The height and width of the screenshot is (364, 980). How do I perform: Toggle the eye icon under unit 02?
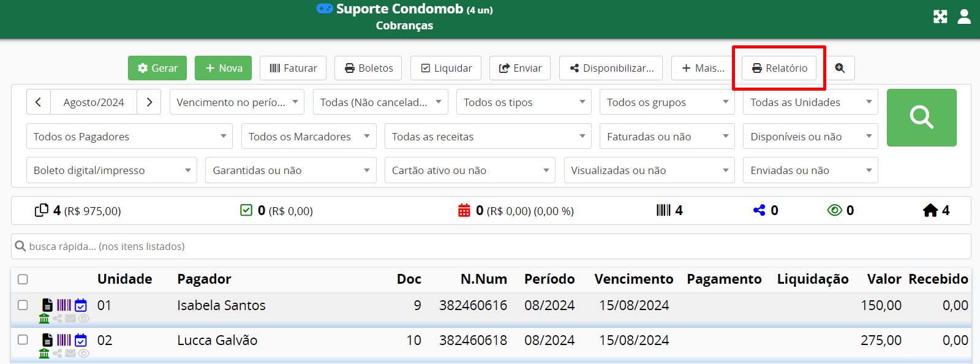84,354
